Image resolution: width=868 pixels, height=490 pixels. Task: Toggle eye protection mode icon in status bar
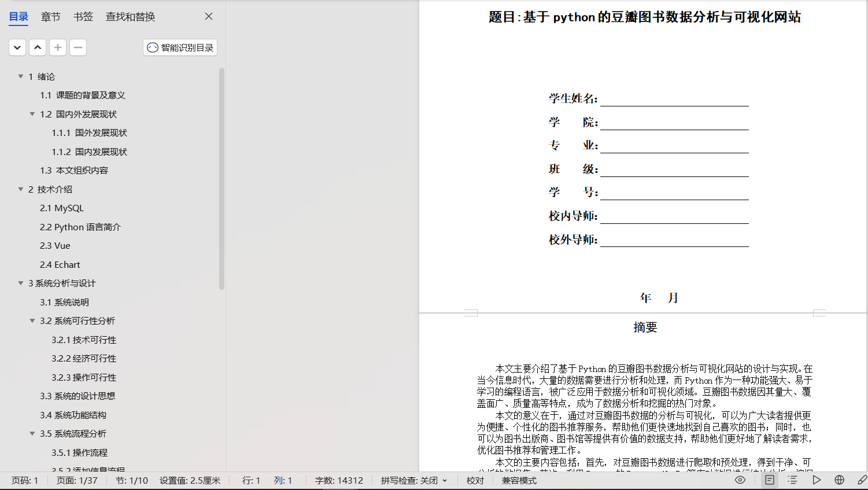[740, 480]
